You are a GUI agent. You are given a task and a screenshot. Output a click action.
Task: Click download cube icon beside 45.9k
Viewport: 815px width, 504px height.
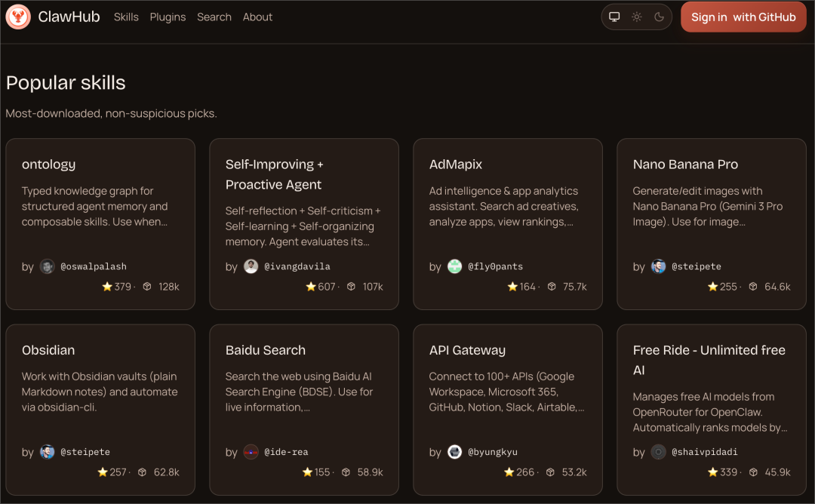(753, 472)
